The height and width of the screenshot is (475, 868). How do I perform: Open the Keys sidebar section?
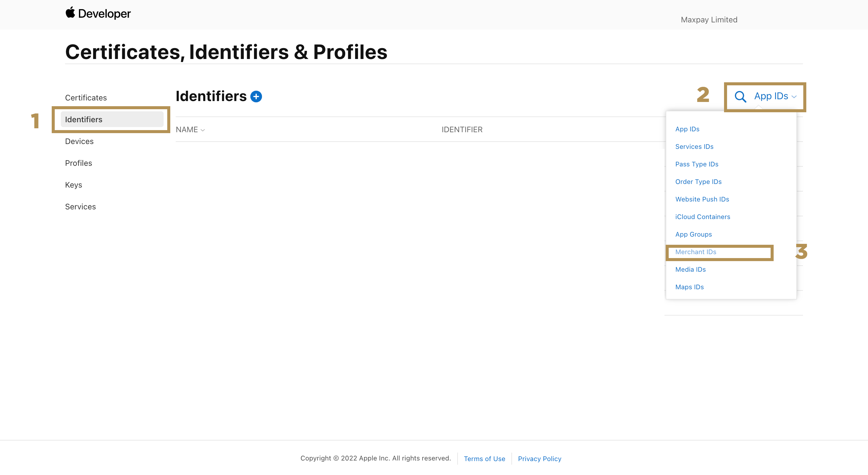click(x=73, y=185)
